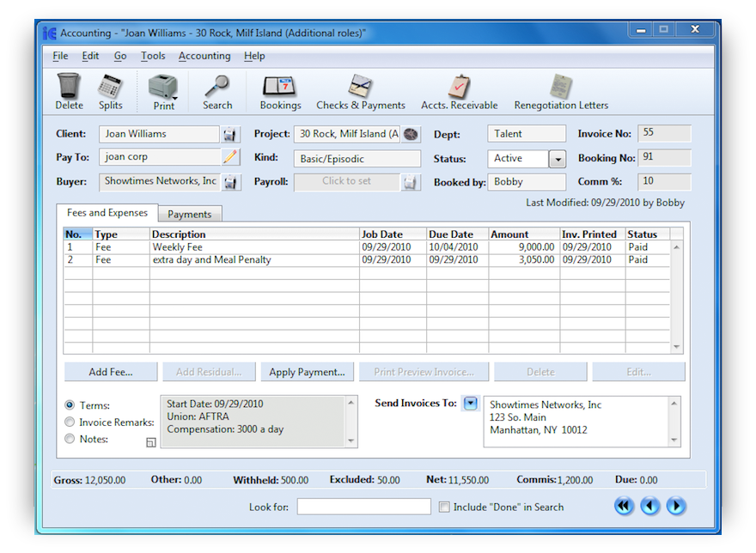Click the icon beside Payroll field
The height and width of the screenshot is (553, 756).
tap(411, 182)
